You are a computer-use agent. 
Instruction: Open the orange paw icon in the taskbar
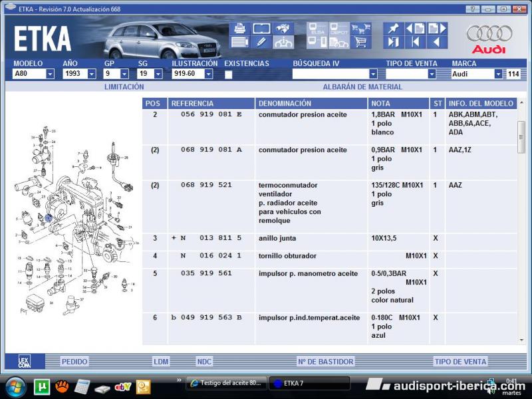click(x=62, y=387)
